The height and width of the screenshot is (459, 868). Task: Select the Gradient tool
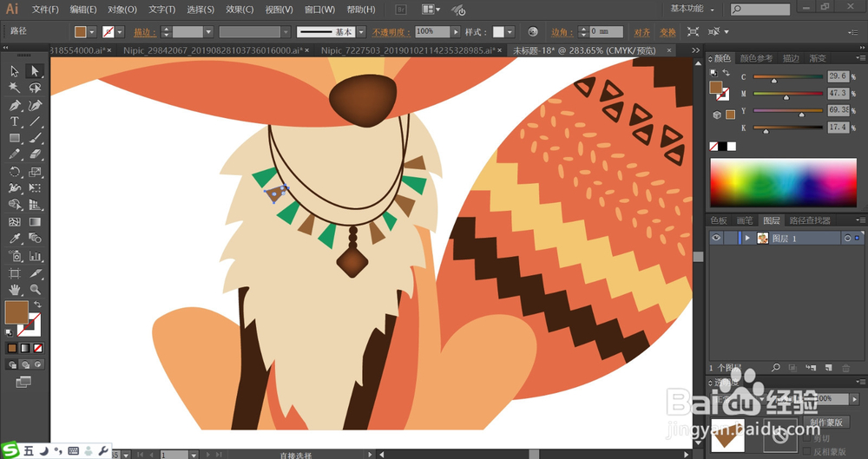35,222
